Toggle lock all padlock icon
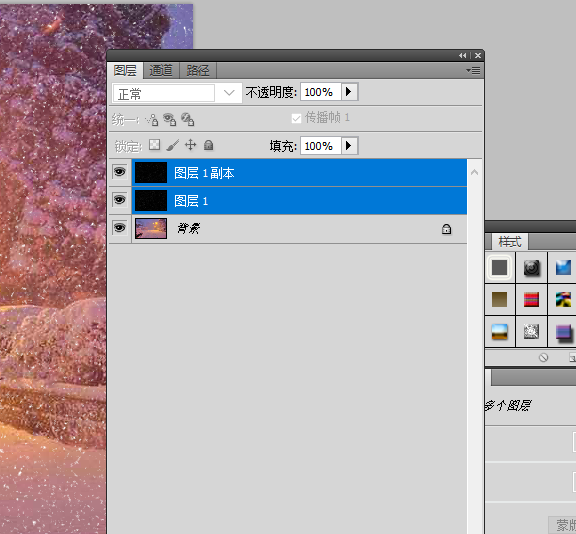Image resolution: width=576 pixels, height=534 pixels. point(209,145)
